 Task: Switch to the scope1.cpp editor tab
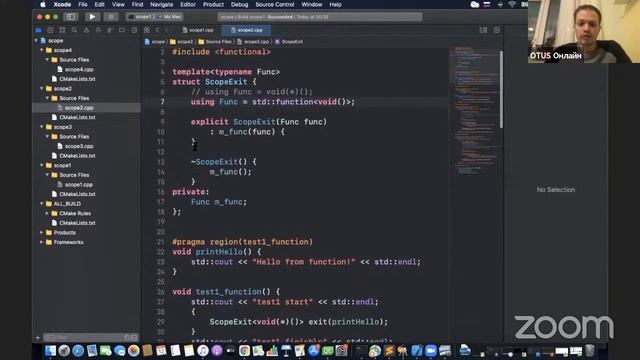click(198, 30)
